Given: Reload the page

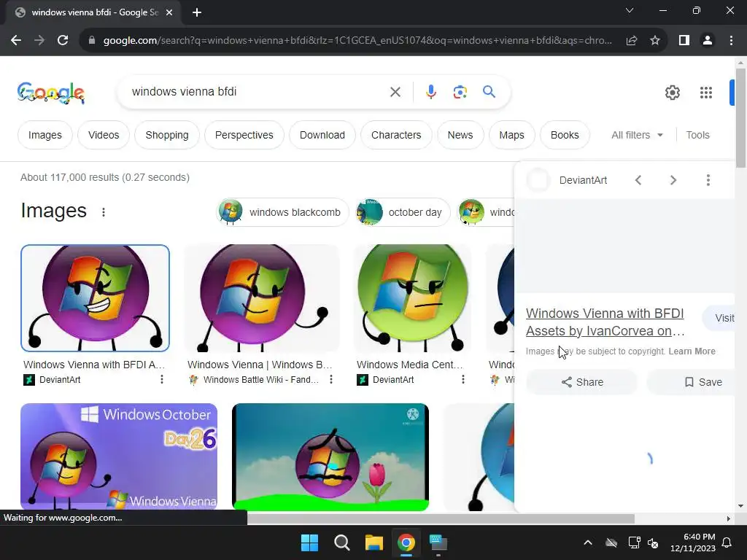Looking at the screenshot, I should [x=63, y=41].
